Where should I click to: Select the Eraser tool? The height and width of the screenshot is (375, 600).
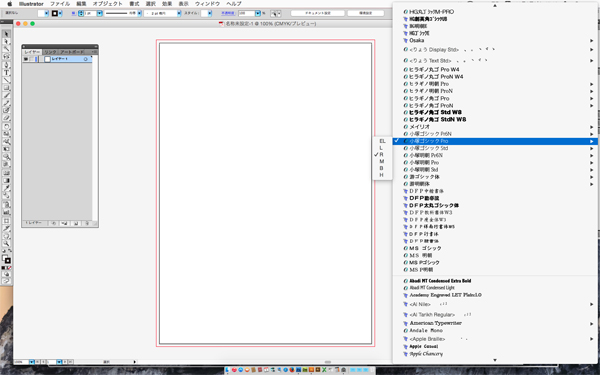(7, 119)
